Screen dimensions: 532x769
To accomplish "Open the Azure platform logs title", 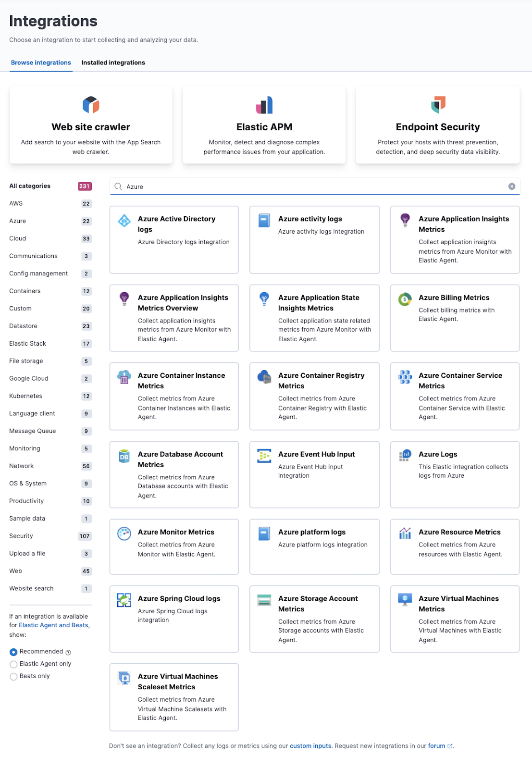I will (312, 532).
